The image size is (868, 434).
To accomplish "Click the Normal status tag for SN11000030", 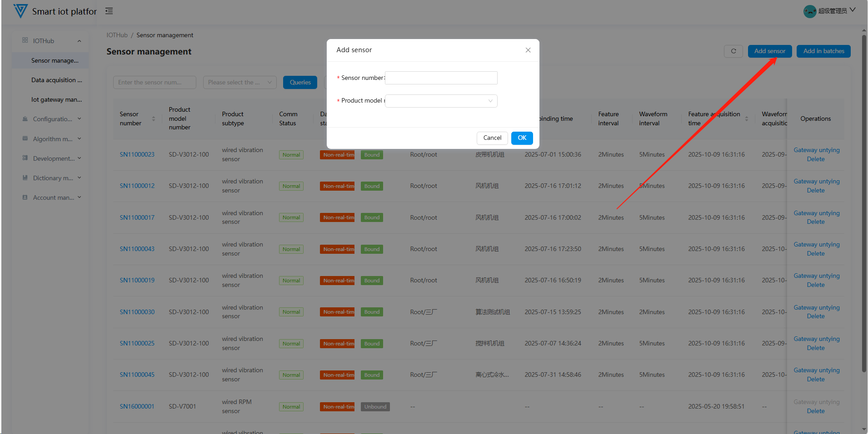I will tap(291, 312).
